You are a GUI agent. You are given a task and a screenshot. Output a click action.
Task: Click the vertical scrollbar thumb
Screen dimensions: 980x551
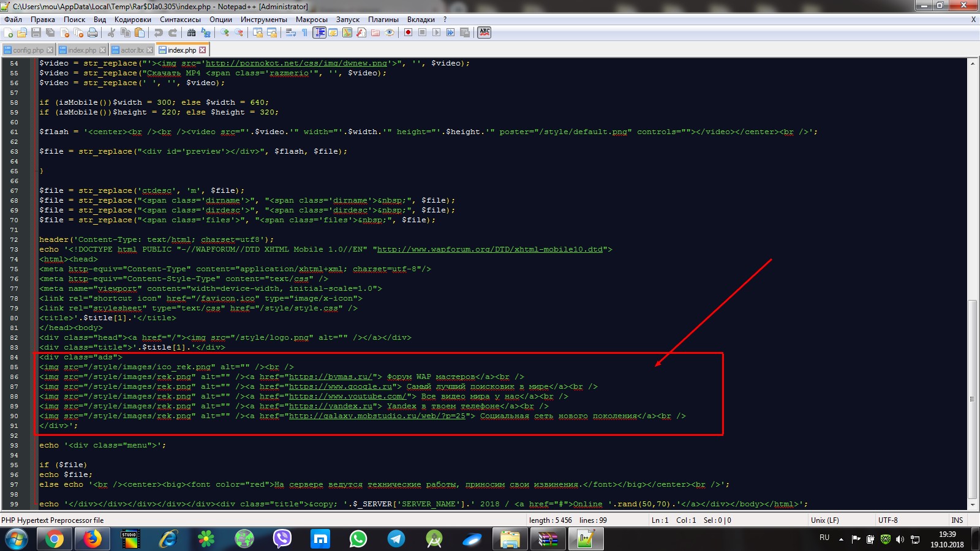coord(973,399)
